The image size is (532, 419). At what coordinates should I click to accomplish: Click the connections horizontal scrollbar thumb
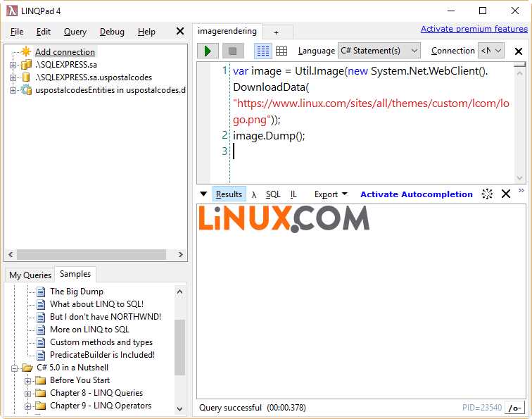[x=91, y=254]
